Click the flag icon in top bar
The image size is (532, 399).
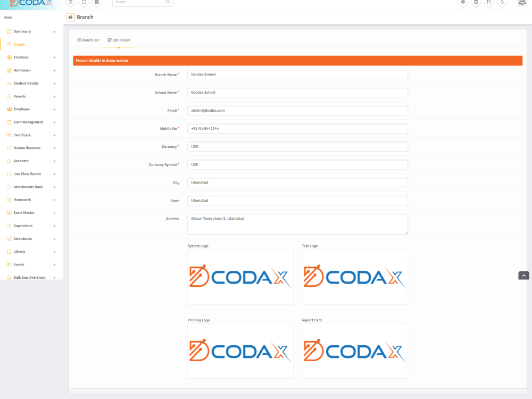(x=489, y=2)
